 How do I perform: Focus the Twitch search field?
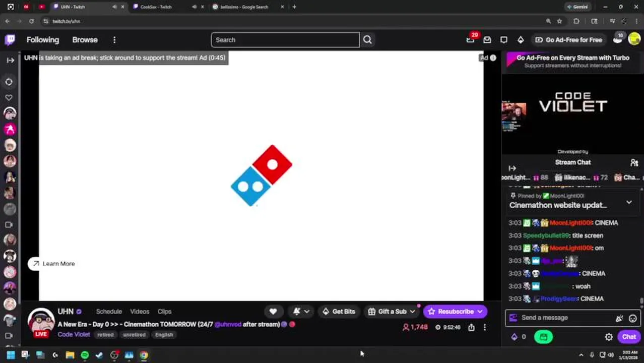[x=285, y=40]
